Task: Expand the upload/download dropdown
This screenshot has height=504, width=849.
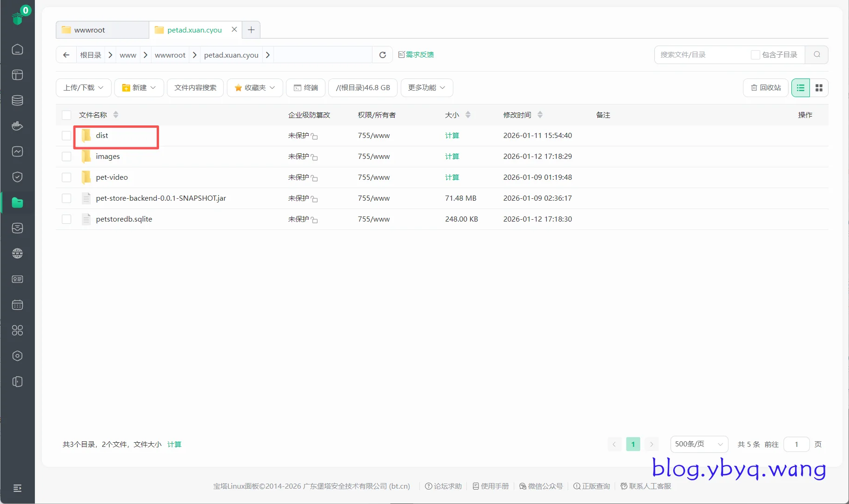Action: [84, 88]
